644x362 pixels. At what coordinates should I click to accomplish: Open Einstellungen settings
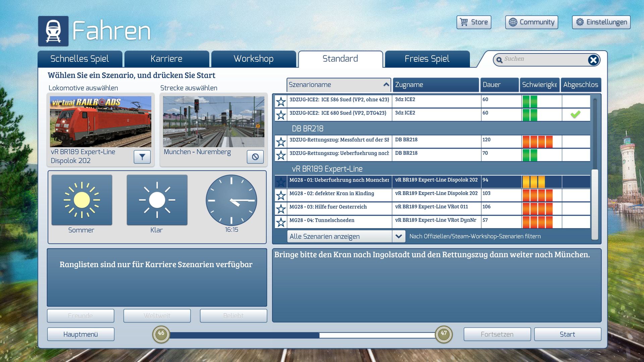click(x=601, y=22)
